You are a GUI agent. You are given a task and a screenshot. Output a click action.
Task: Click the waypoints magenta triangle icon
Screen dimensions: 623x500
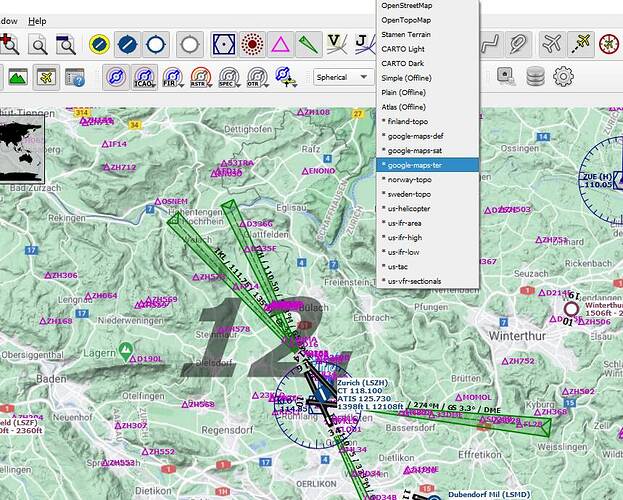coord(281,44)
